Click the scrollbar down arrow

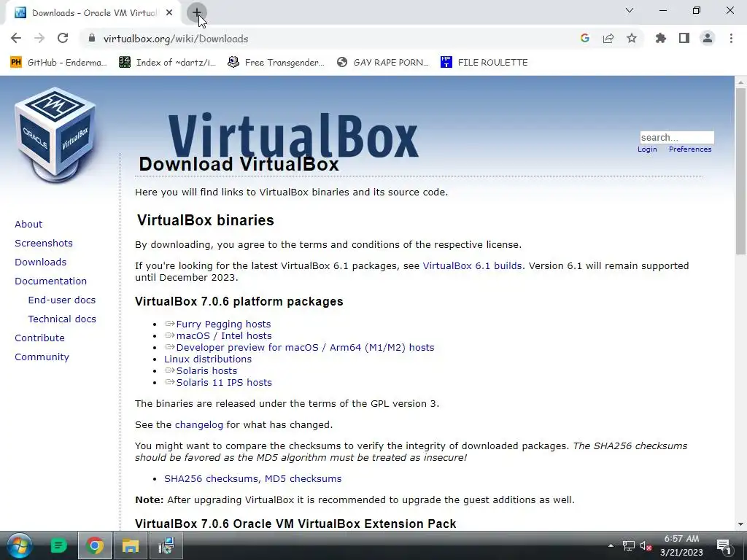pyautogui.click(x=740, y=524)
